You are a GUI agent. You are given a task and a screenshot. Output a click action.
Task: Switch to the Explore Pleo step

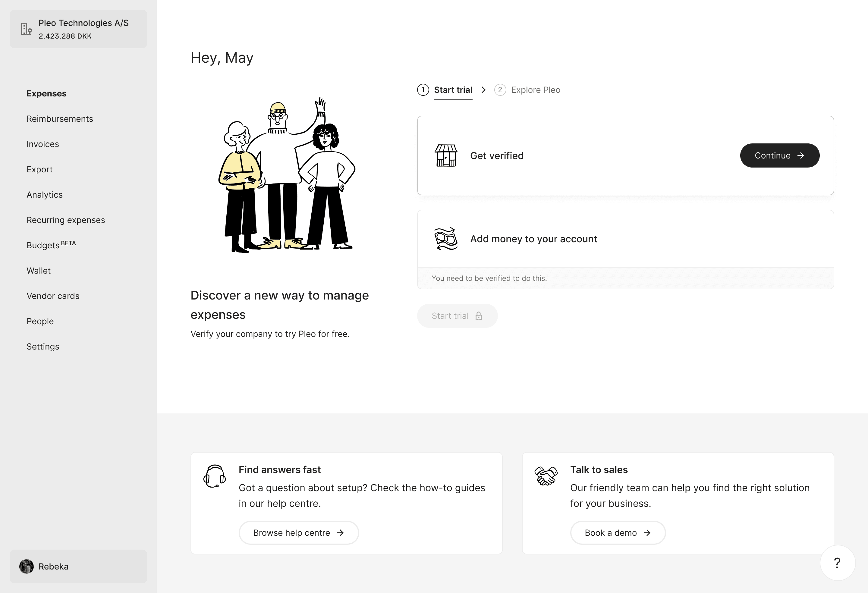(536, 90)
